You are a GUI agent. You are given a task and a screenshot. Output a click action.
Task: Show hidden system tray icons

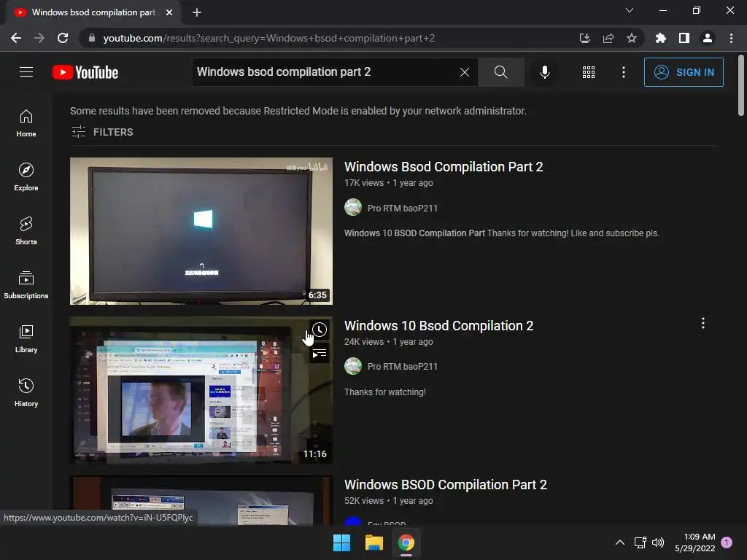[x=620, y=542]
